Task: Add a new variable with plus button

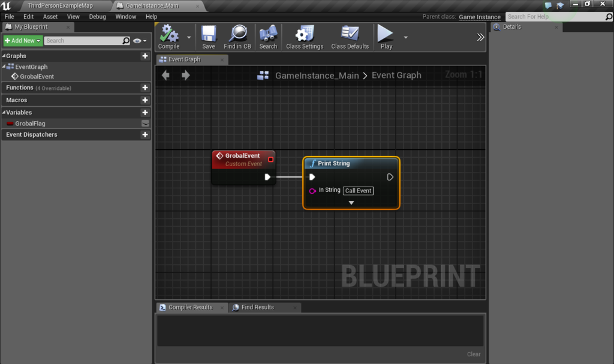Action: tap(145, 113)
